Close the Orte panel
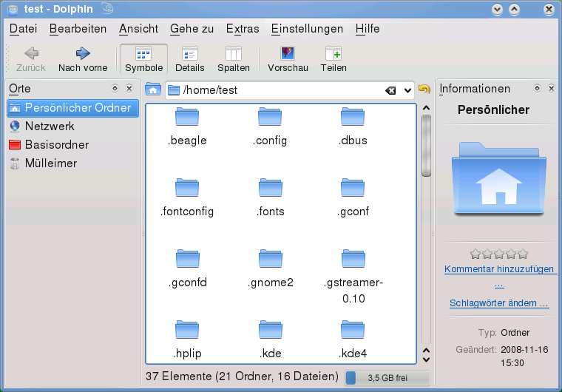Image resolution: width=562 pixels, height=392 pixels. (129, 88)
